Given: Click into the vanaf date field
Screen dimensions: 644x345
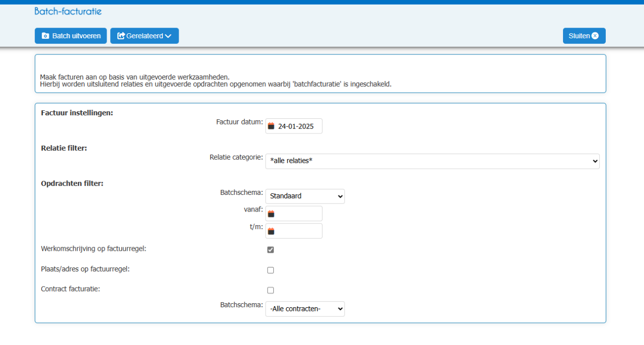Looking at the screenshot, I should click(x=294, y=214).
